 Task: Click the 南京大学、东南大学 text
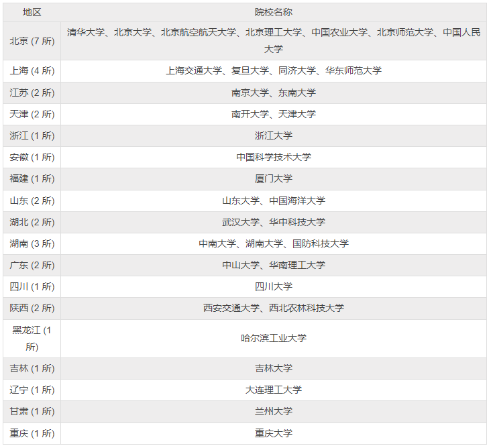pos(274,93)
